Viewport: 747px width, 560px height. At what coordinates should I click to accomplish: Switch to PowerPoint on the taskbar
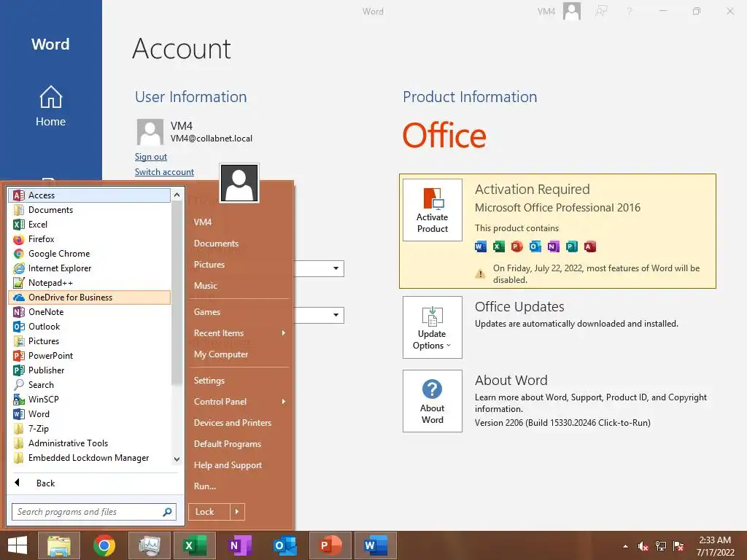pos(330,545)
